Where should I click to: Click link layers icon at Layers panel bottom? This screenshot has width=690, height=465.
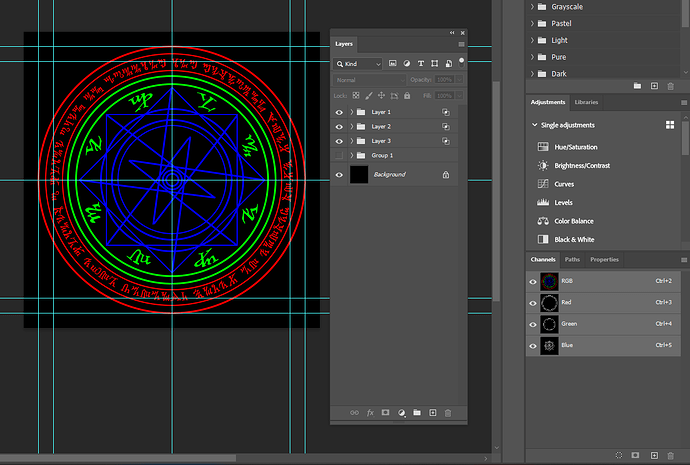click(354, 413)
